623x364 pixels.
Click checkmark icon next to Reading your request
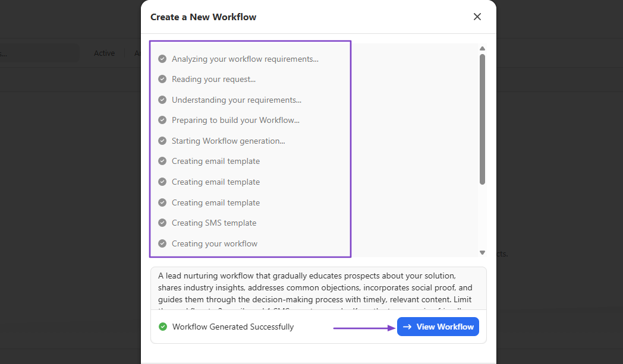(x=162, y=79)
